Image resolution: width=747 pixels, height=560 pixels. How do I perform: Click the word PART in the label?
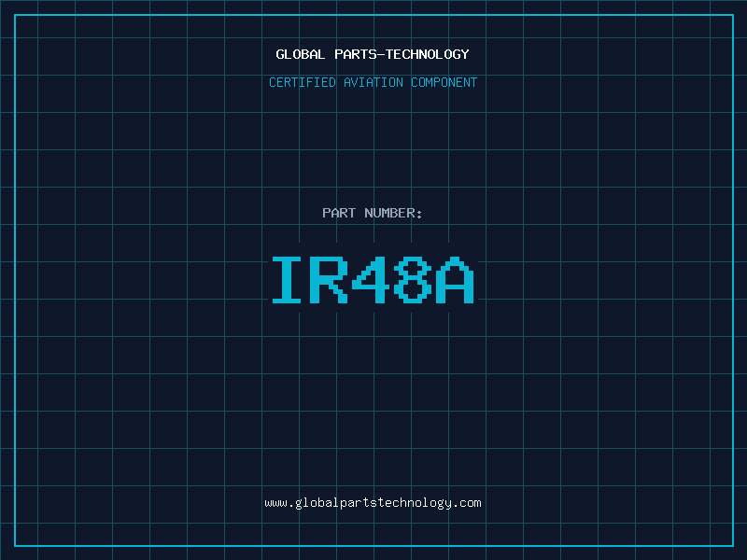coord(339,213)
